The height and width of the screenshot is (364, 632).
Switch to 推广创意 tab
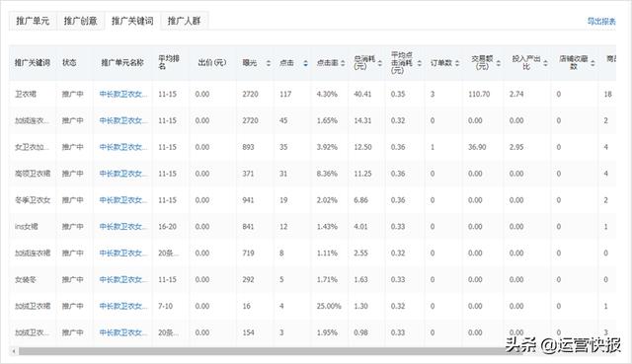click(81, 21)
